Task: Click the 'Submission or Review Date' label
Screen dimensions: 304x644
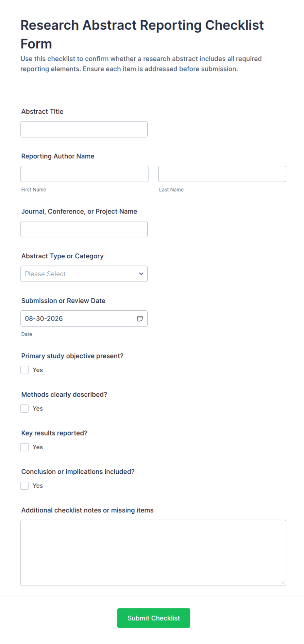Action: (x=63, y=301)
